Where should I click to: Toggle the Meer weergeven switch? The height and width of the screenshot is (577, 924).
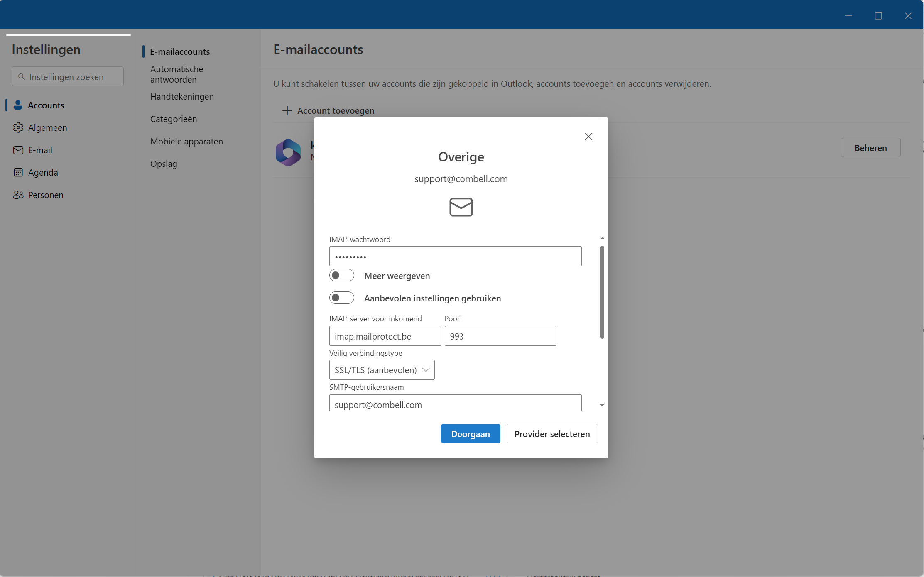point(341,276)
